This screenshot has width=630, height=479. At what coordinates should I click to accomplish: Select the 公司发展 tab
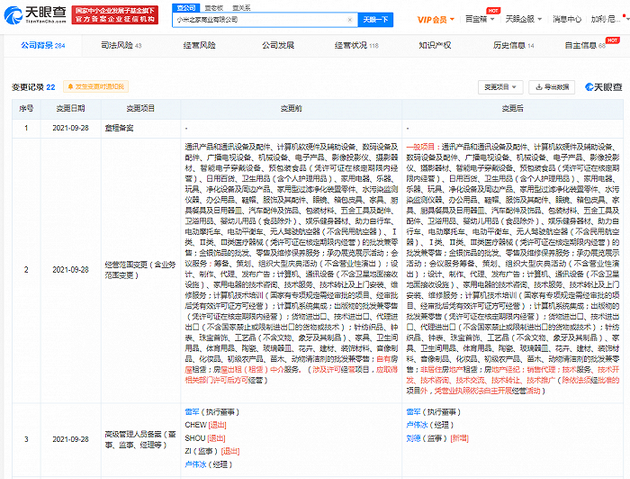tap(278, 45)
